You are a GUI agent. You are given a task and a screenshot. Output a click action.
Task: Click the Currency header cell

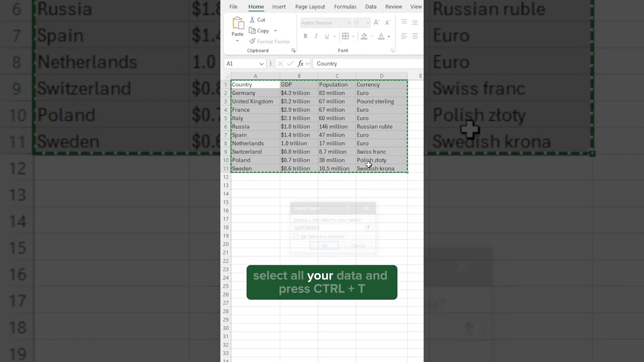coord(381,84)
